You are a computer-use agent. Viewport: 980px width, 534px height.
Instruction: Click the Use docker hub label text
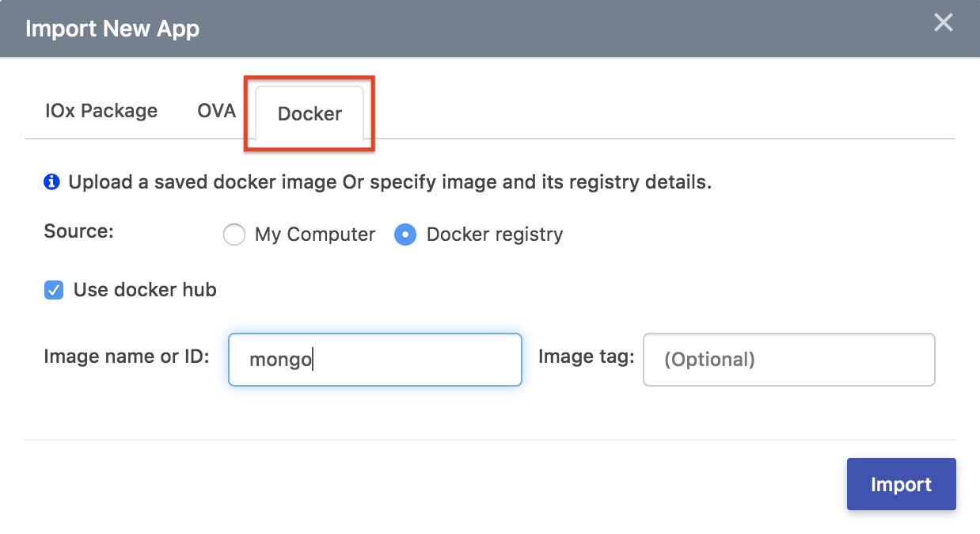point(145,290)
